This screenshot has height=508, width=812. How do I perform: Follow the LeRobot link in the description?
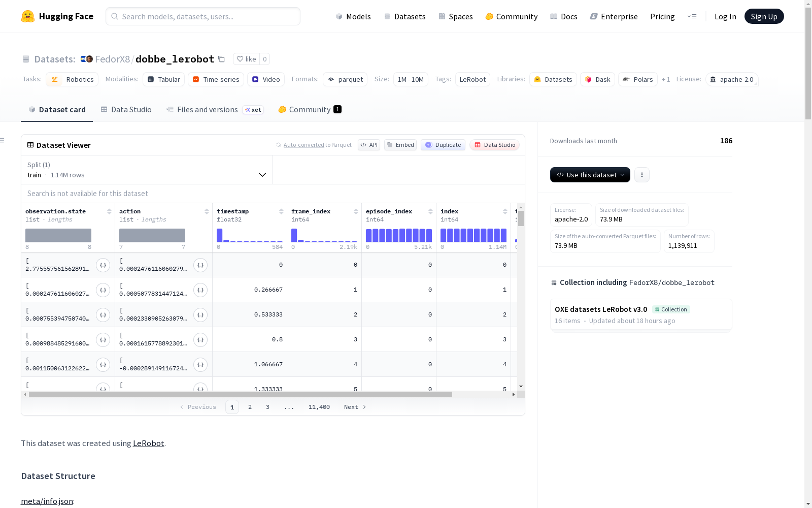pyautogui.click(x=148, y=443)
